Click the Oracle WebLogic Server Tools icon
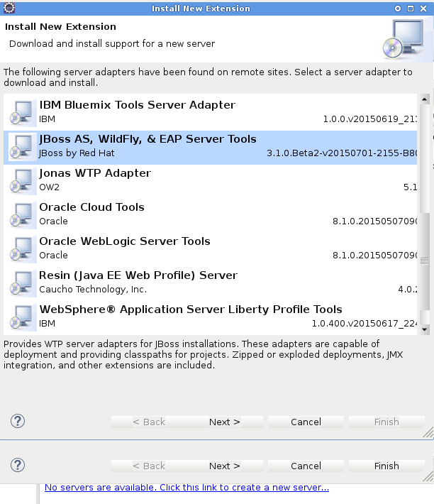This screenshot has width=434, height=504. tap(22, 248)
